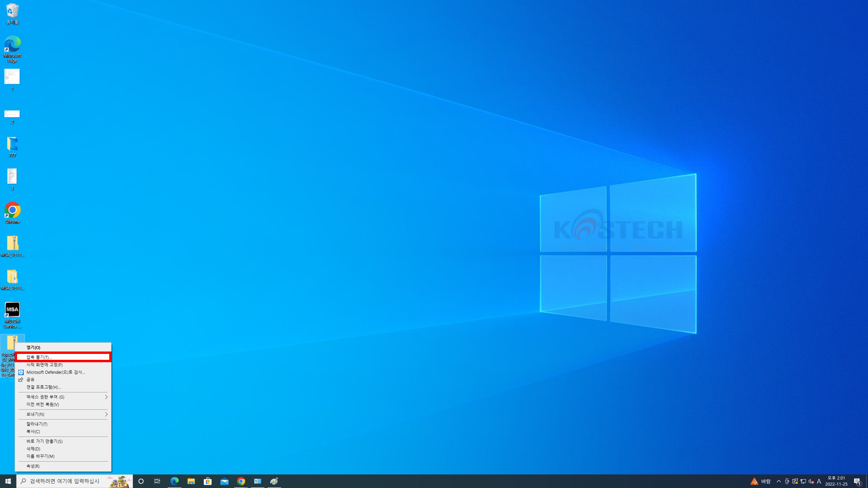Choose 복사(C) from the context menu
868x488 pixels.
63,431
